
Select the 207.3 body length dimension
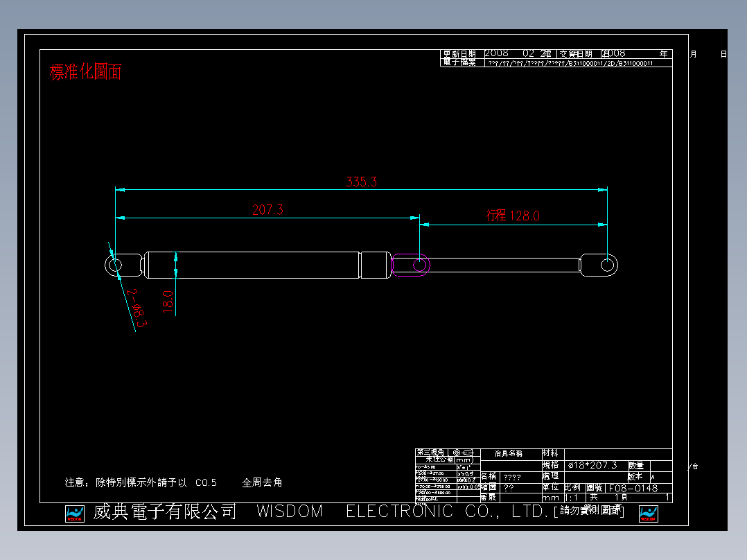click(267, 209)
